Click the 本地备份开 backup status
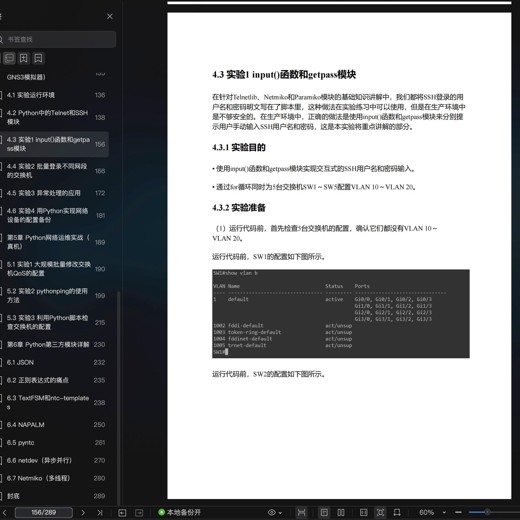This screenshot has height=520, width=520. 180,512
